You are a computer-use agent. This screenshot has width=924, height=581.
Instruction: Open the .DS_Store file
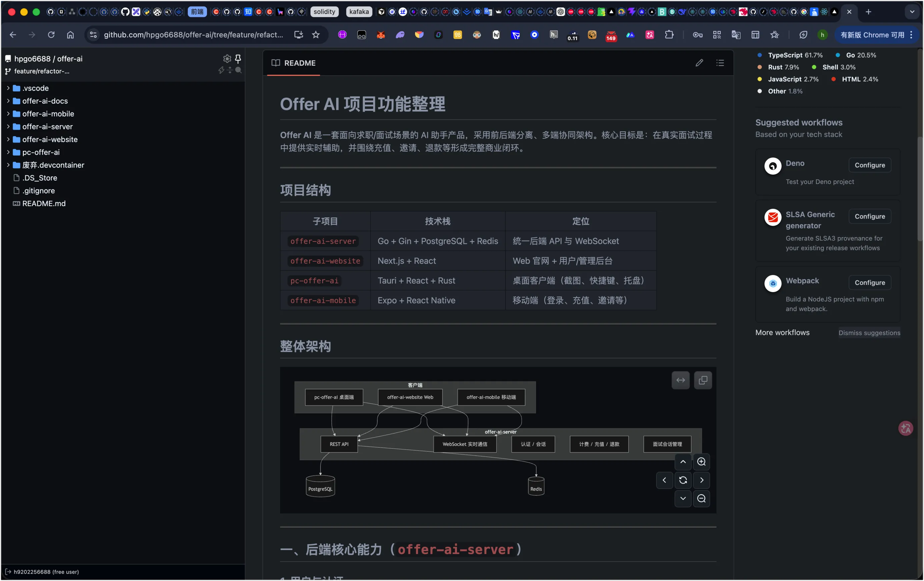point(40,178)
